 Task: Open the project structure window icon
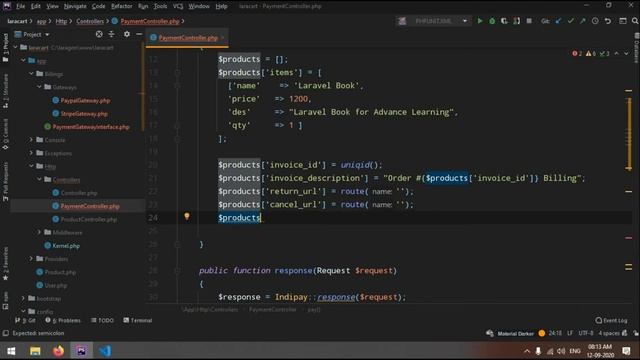(x=623, y=21)
